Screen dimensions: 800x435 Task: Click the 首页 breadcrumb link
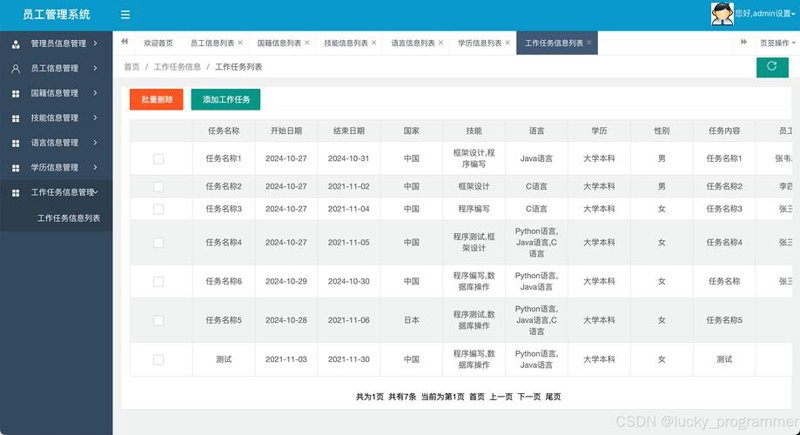click(x=132, y=67)
